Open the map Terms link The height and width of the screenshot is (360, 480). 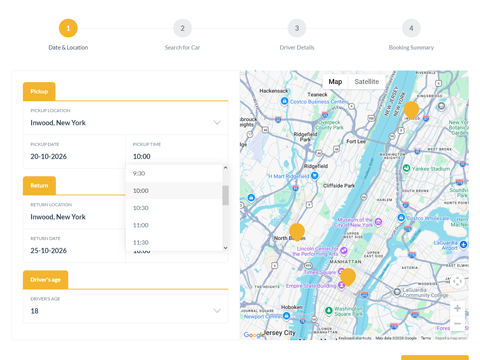tap(426, 338)
